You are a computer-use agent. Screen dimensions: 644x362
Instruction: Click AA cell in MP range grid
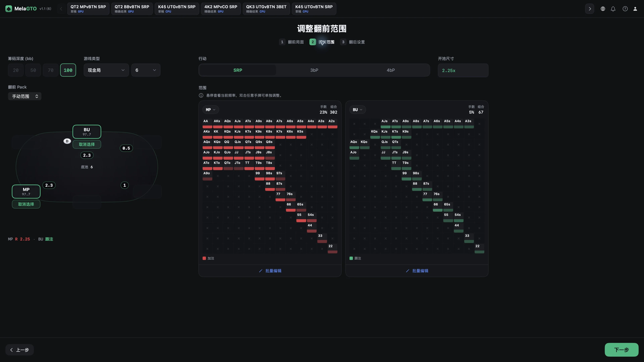pos(207,124)
